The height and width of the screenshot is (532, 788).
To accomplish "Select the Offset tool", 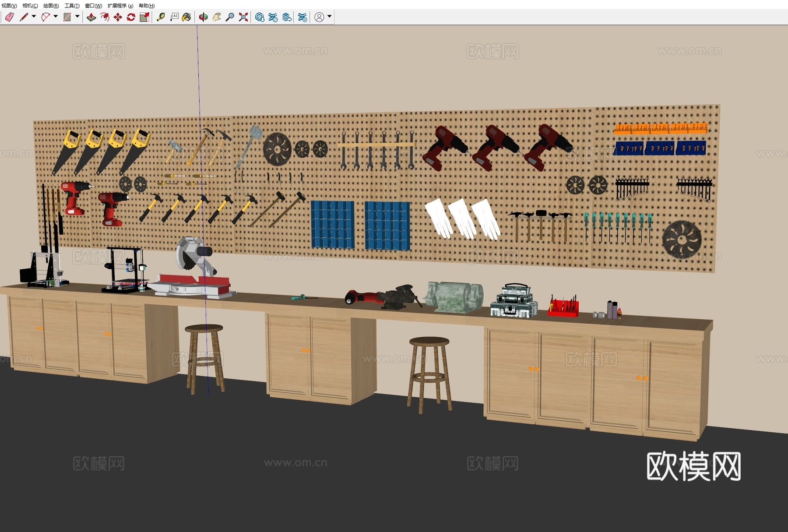I will pos(105,17).
